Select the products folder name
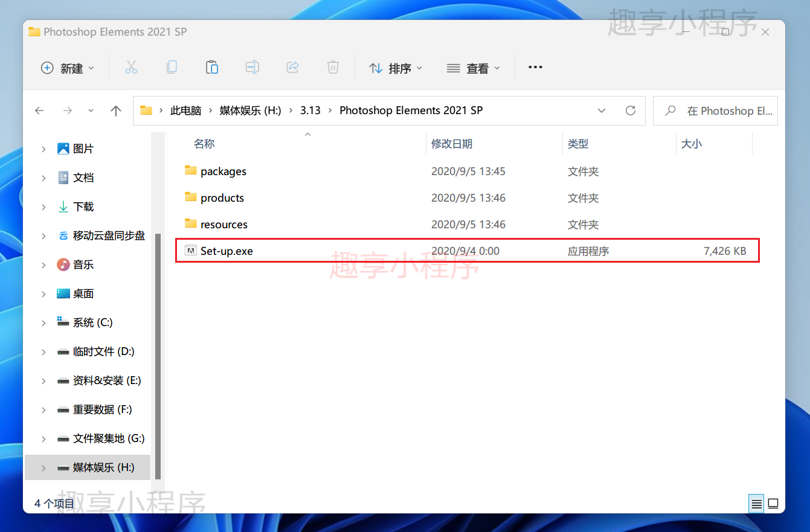 [x=222, y=198]
